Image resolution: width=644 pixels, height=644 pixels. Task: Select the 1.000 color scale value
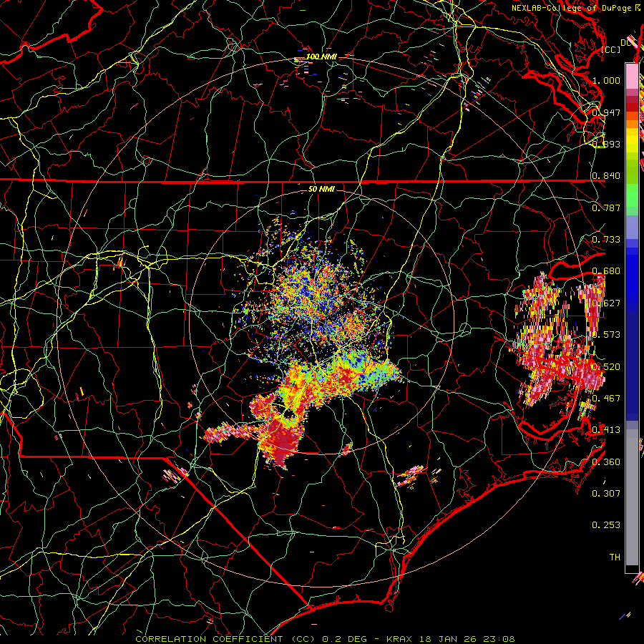[x=606, y=80]
